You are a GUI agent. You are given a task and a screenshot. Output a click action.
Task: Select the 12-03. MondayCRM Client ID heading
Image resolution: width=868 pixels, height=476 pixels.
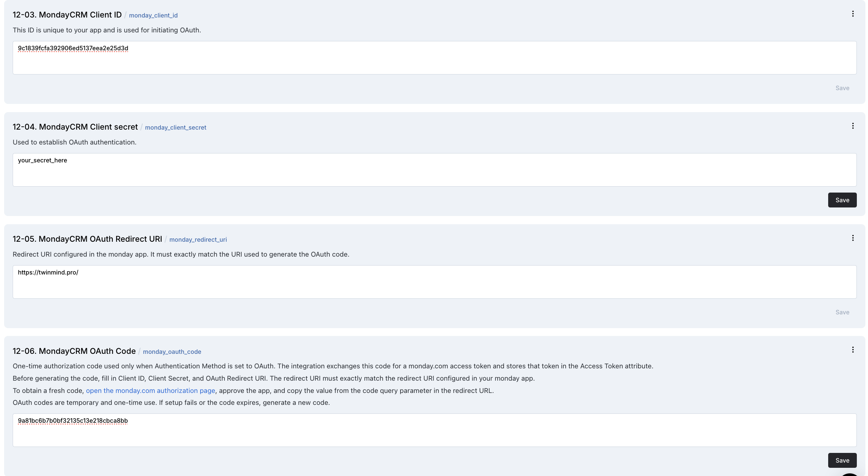67,15
